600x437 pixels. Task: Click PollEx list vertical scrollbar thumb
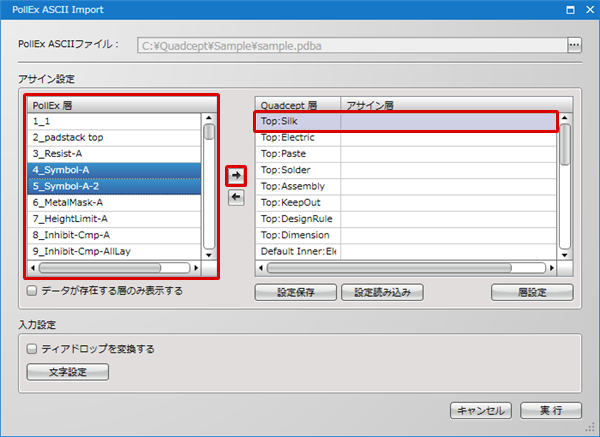pyautogui.click(x=209, y=132)
